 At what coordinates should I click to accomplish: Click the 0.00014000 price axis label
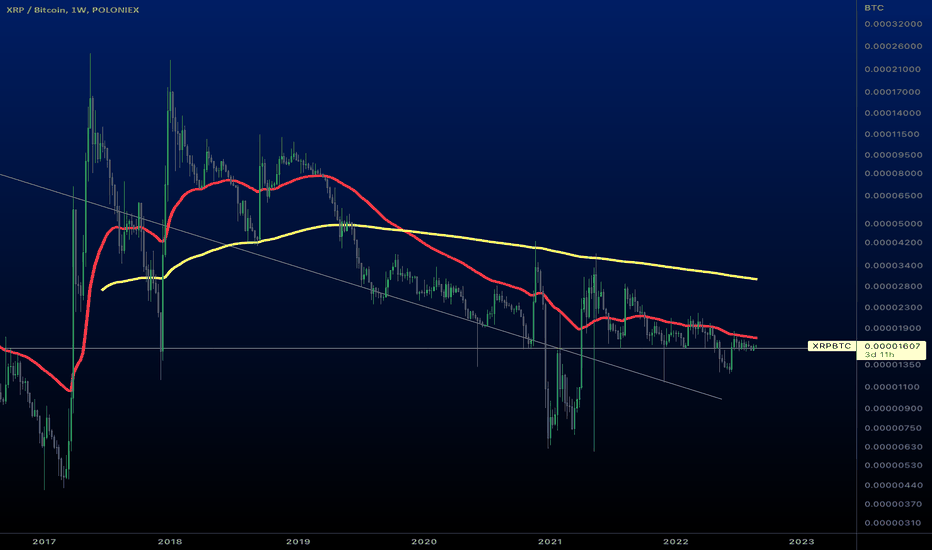[893, 113]
